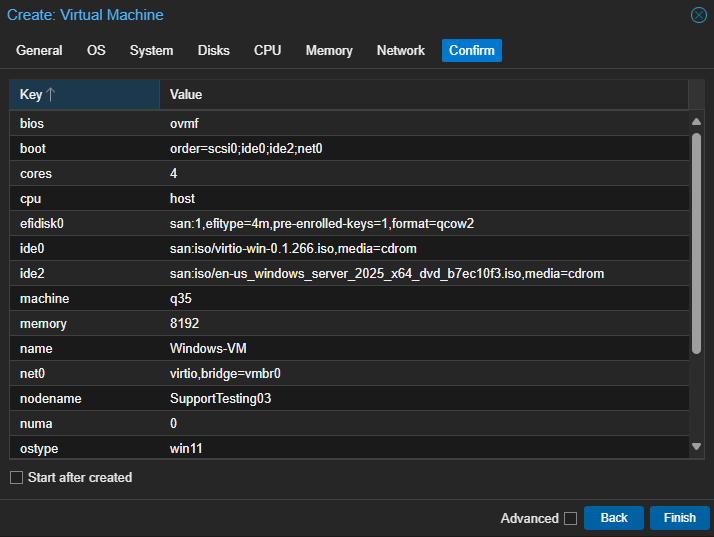Click the scrollbar up arrow
The image size is (714, 537).
coord(696,122)
